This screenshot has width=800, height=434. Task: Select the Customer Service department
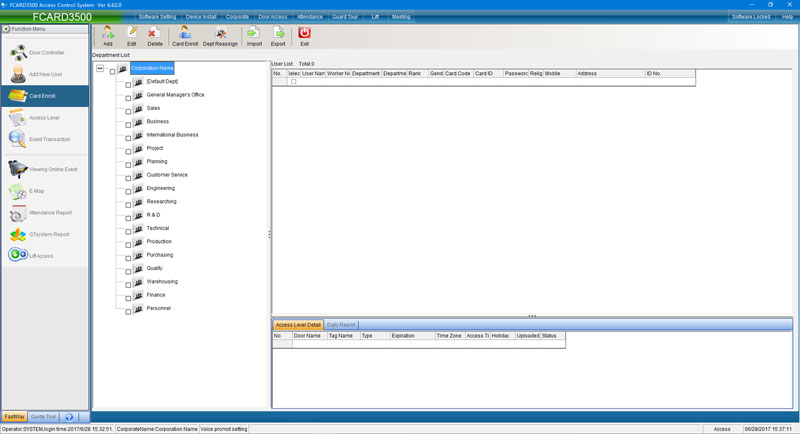(167, 175)
